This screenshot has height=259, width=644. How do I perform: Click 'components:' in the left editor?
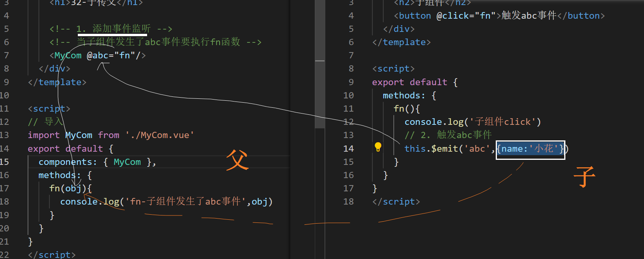tap(68, 162)
